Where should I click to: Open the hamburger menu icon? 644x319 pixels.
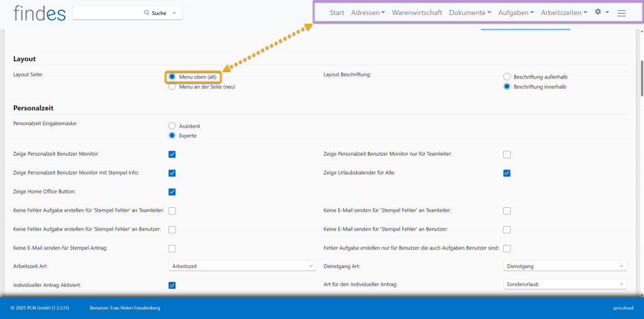tap(621, 13)
